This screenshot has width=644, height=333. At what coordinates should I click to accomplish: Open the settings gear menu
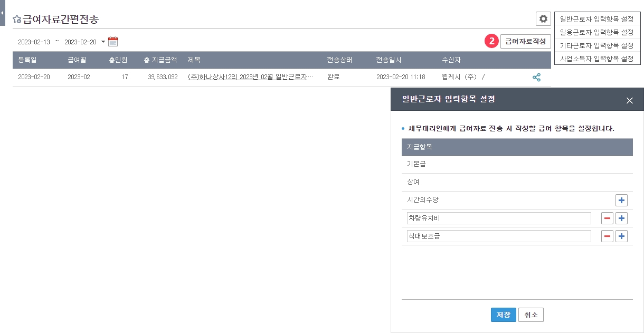543,19
